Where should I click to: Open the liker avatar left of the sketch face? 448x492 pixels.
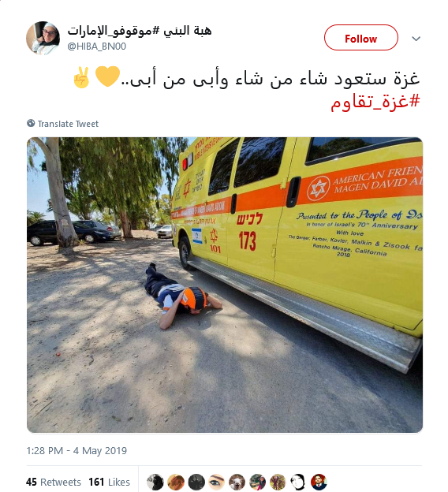[278, 482]
